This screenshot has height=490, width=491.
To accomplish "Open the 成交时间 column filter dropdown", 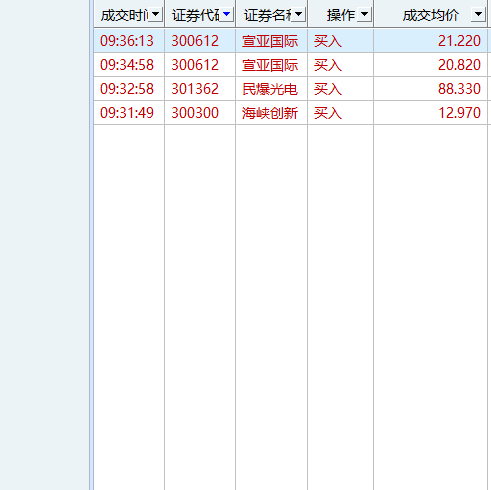I will pos(155,14).
